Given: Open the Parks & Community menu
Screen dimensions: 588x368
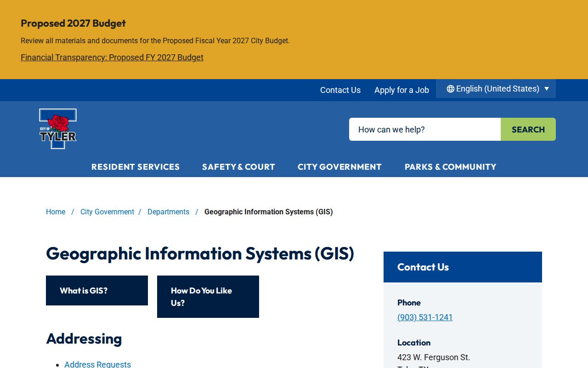Looking at the screenshot, I should (x=451, y=167).
